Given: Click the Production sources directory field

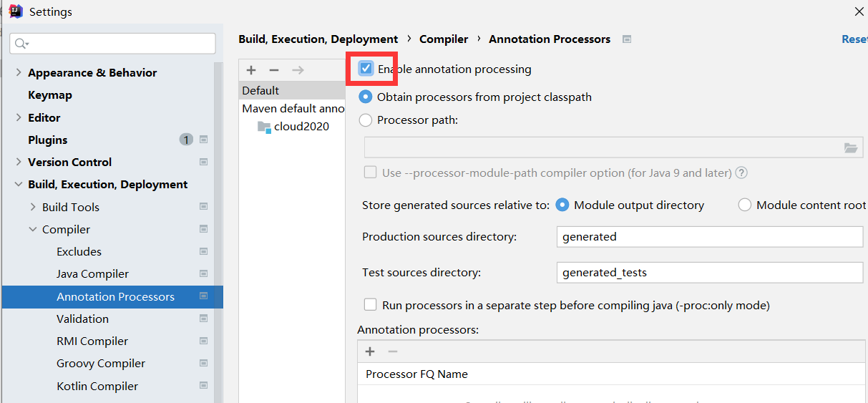Looking at the screenshot, I should coord(709,236).
